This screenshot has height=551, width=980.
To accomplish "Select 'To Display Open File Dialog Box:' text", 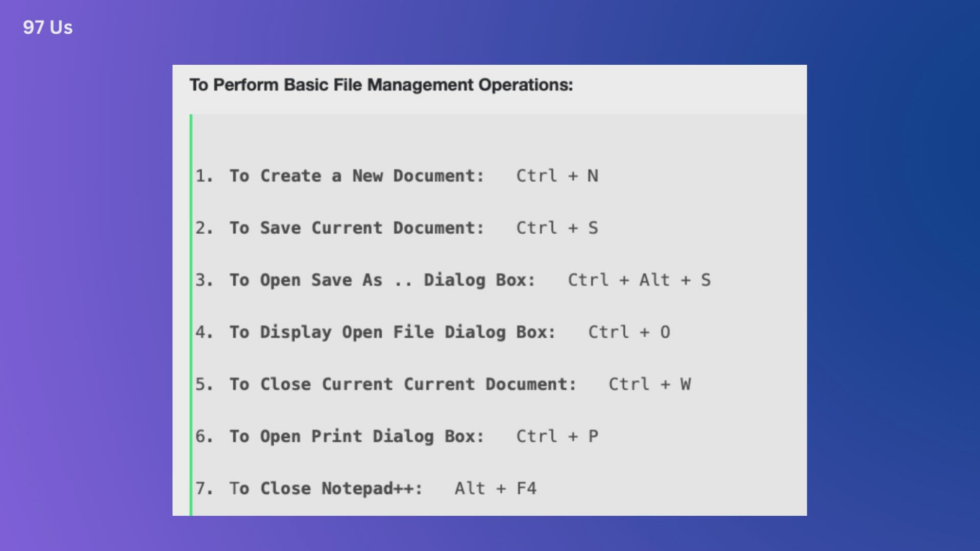I will click(x=392, y=332).
